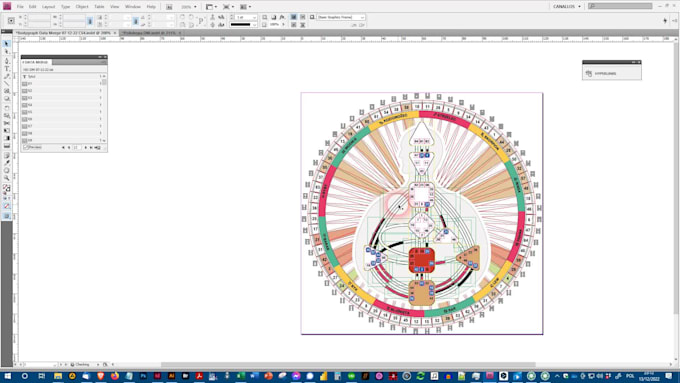
Task: Go to previous record in Data Merge
Action: [x=69, y=147]
